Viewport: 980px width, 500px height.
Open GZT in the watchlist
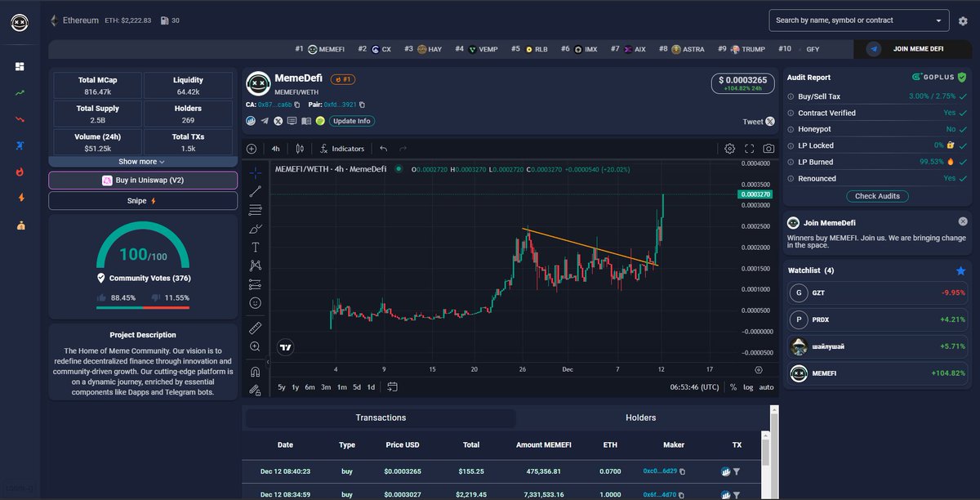pyautogui.click(x=876, y=292)
